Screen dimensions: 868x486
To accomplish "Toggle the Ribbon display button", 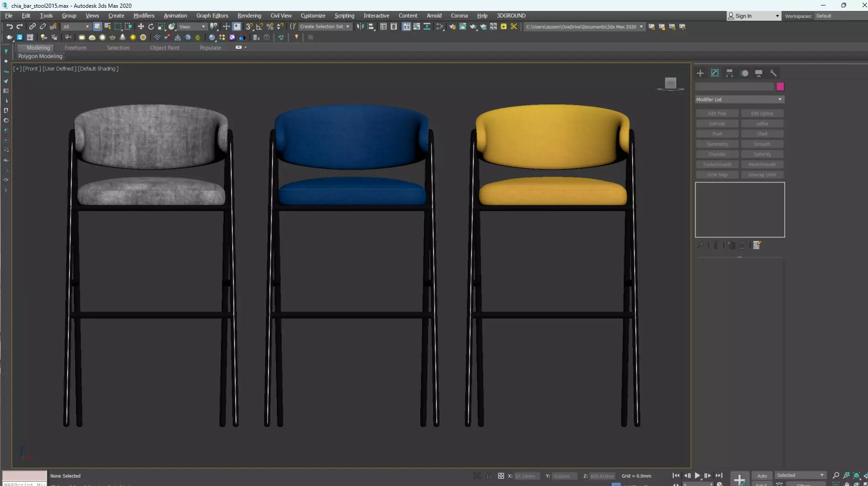I will coord(407,26).
